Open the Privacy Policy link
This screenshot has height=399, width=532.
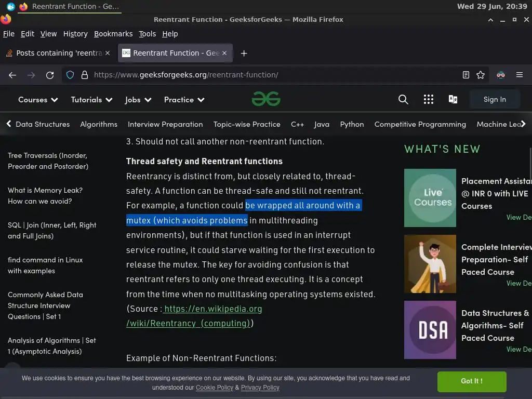[260, 388]
